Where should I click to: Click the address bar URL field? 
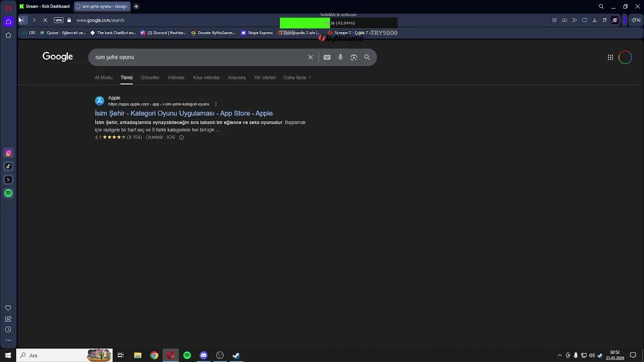[100, 20]
